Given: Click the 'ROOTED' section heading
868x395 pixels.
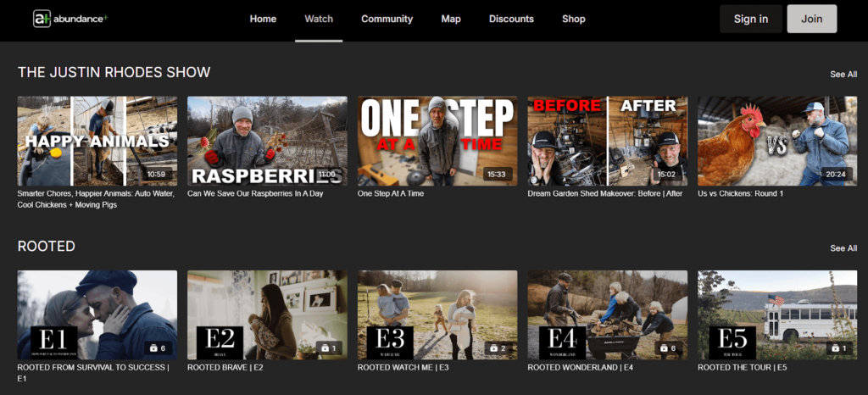Looking at the screenshot, I should point(47,247).
